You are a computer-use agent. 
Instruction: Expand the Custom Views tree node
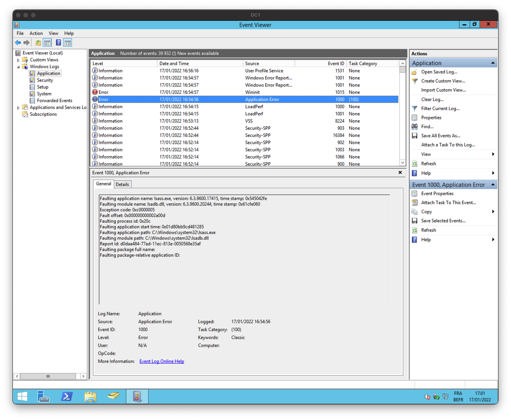(x=18, y=60)
